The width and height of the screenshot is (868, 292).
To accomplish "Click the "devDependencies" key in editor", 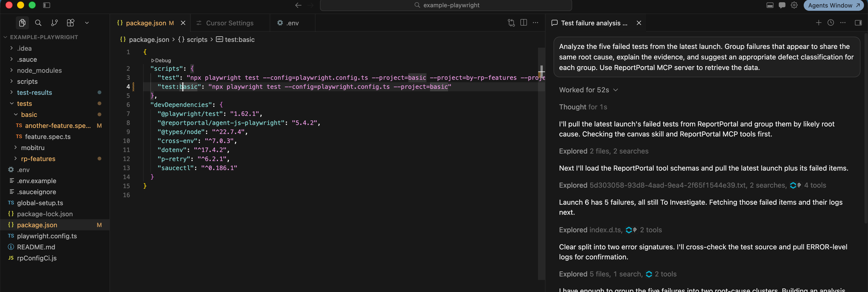I will 181,105.
